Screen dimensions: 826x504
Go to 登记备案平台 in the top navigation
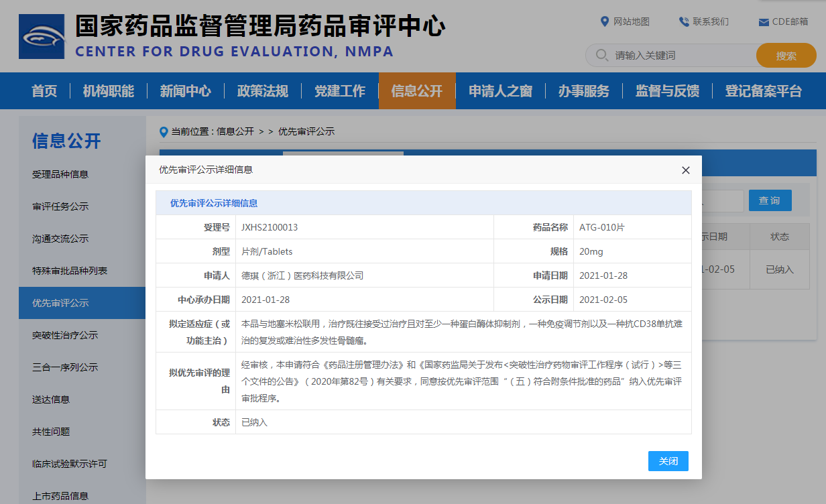click(x=763, y=91)
